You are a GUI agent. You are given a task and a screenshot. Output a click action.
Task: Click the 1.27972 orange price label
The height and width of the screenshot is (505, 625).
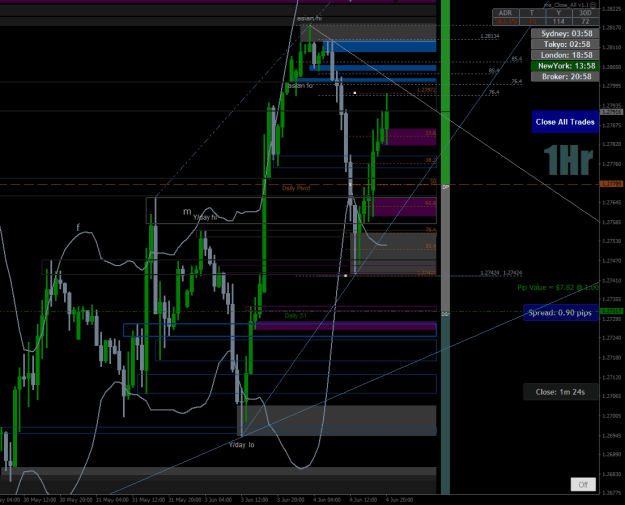[427, 90]
